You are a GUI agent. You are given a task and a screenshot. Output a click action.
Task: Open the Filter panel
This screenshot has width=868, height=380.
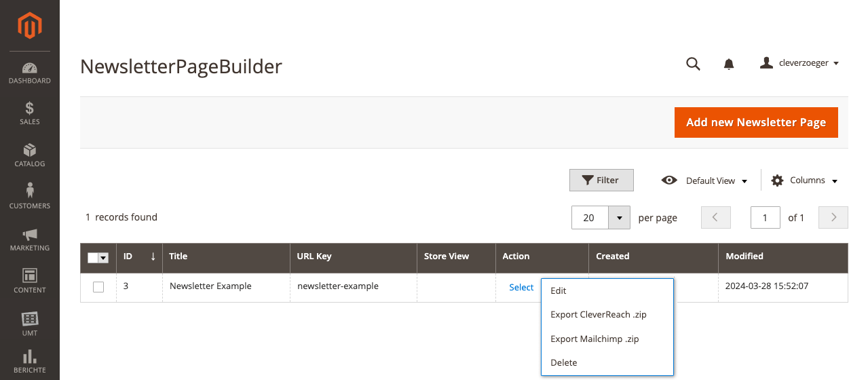click(601, 180)
